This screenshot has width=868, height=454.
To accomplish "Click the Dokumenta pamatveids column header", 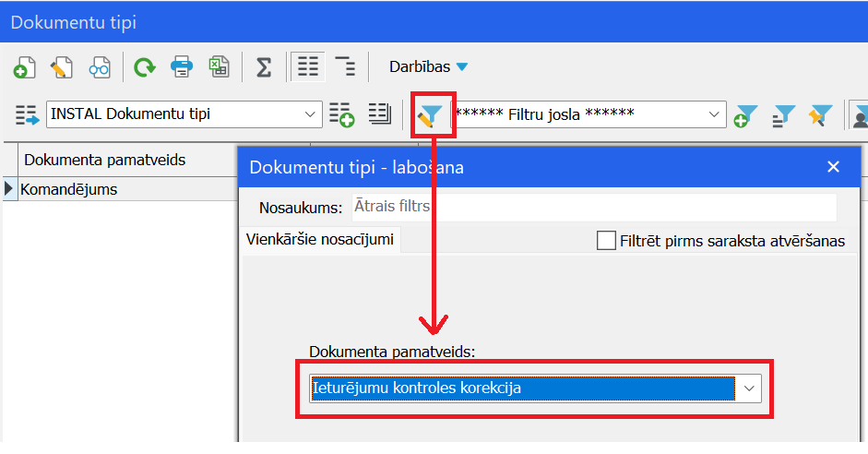I will pyautogui.click(x=127, y=160).
